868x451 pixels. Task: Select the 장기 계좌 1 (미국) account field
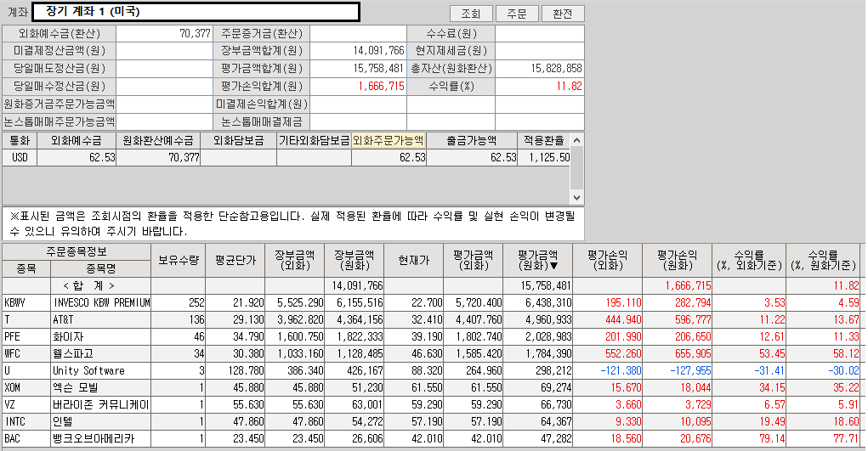pos(196,12)
